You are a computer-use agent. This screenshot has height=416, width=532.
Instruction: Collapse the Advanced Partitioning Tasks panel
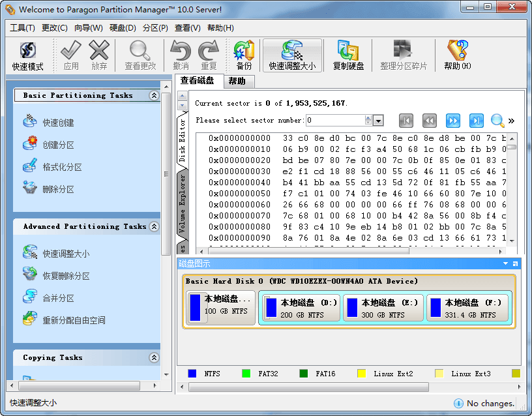[x=154, y=227]
